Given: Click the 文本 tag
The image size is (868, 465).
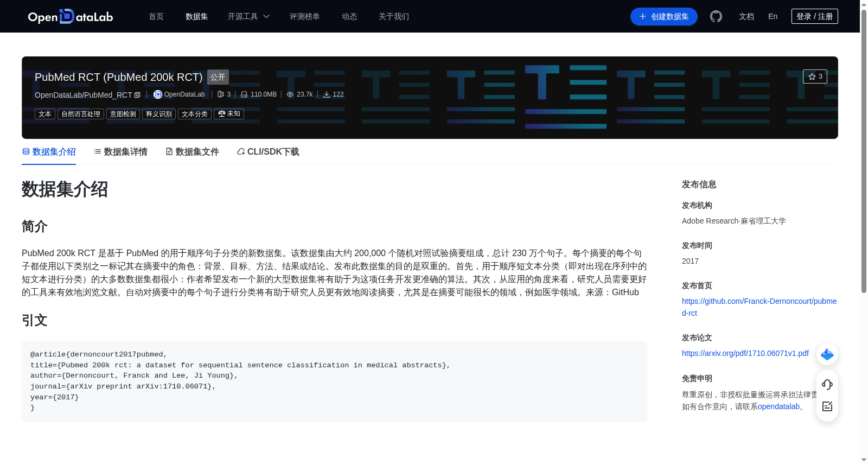Looking at the screenshot, I should point(45,114).
